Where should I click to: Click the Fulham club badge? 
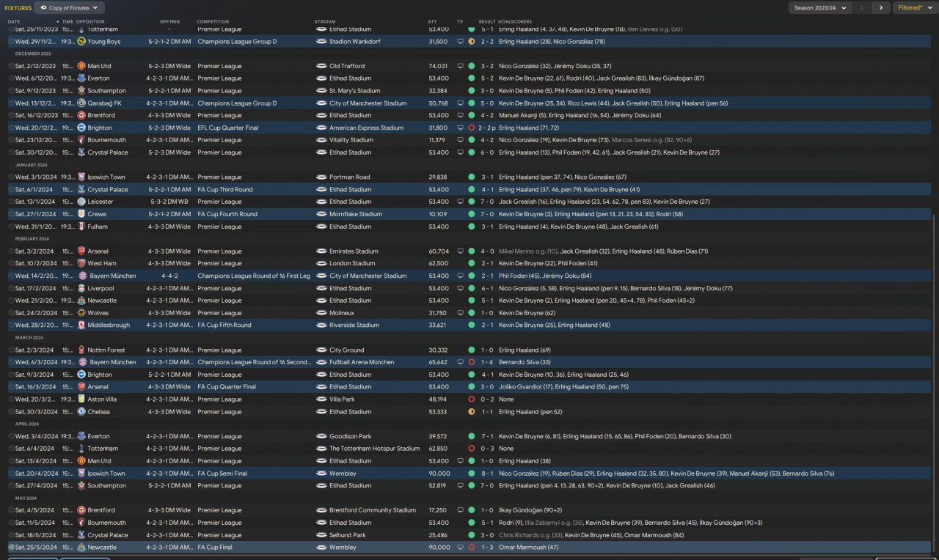[x=81, y=226]
